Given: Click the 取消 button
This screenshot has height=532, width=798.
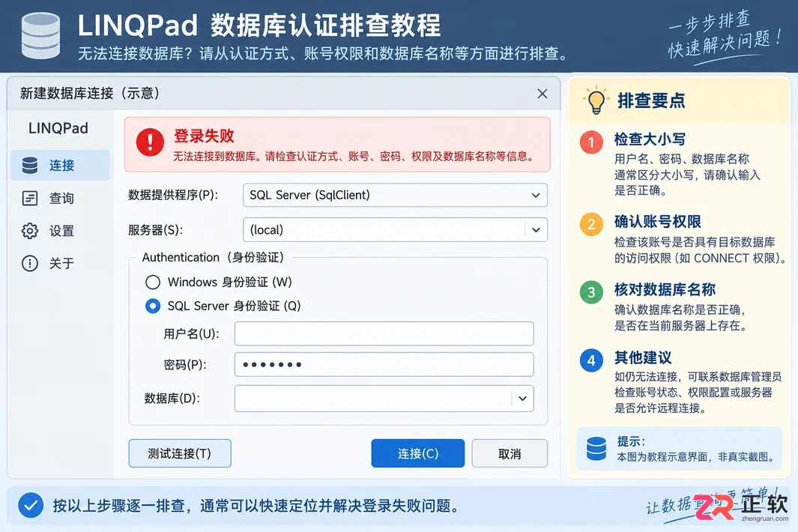Looking at the screenshot, I should 510,453.
